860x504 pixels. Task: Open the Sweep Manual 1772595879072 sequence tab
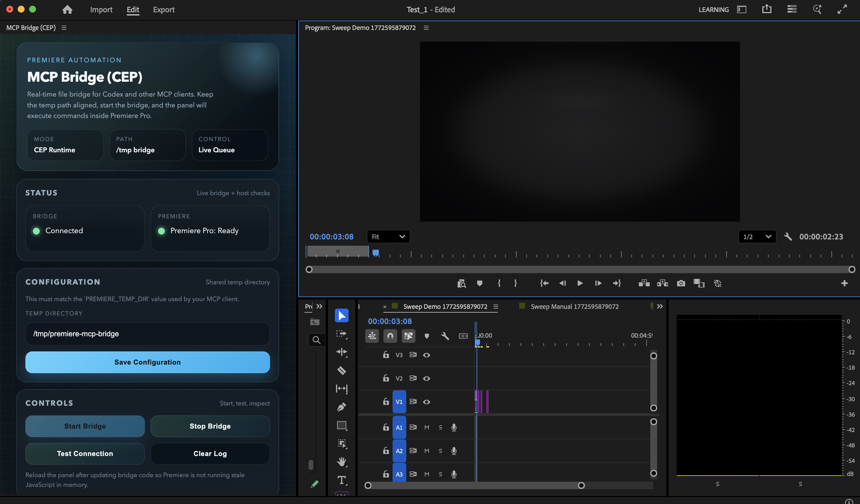pyautogui.click(x=574, y=306)
